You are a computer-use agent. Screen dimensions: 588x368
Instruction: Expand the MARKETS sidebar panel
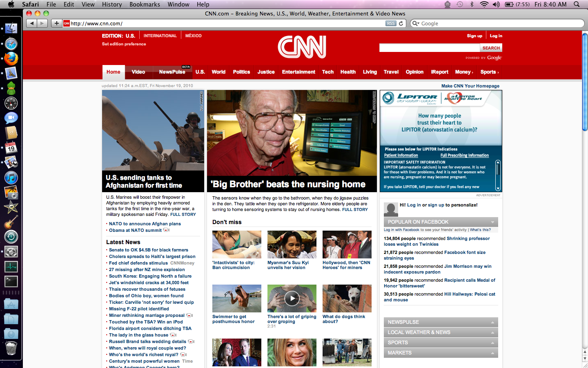pos(441,353)
